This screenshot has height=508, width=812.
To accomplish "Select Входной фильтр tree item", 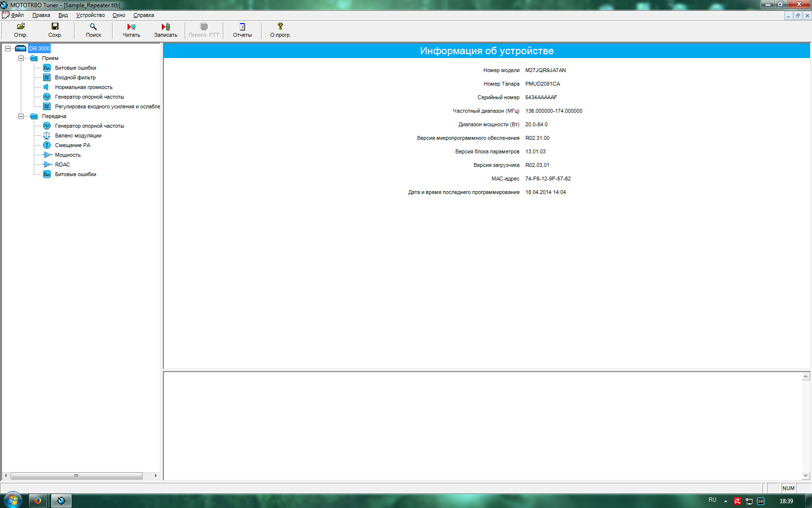I will (x=75, y=77).
